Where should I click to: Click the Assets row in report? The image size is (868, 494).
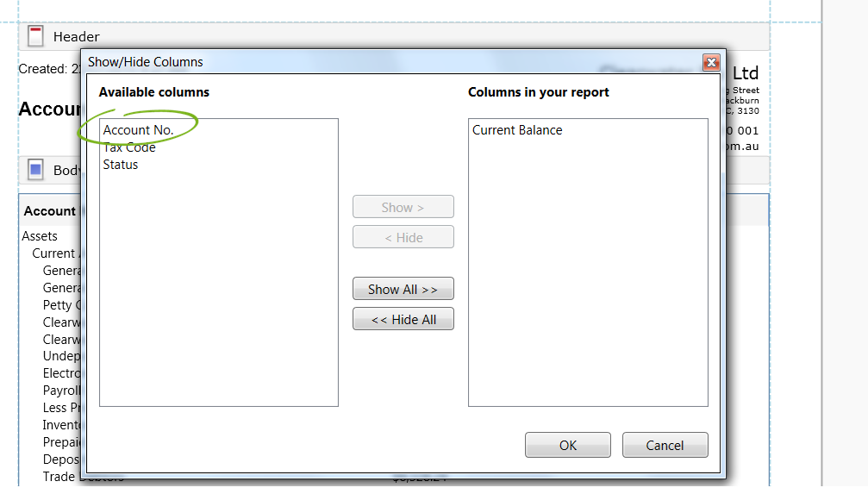point(40,236)
